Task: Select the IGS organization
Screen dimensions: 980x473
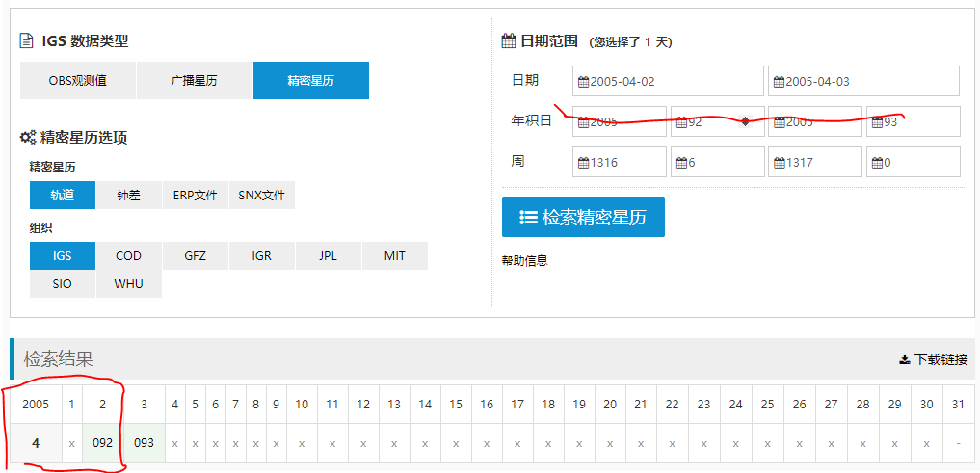Action: (63, 255)
